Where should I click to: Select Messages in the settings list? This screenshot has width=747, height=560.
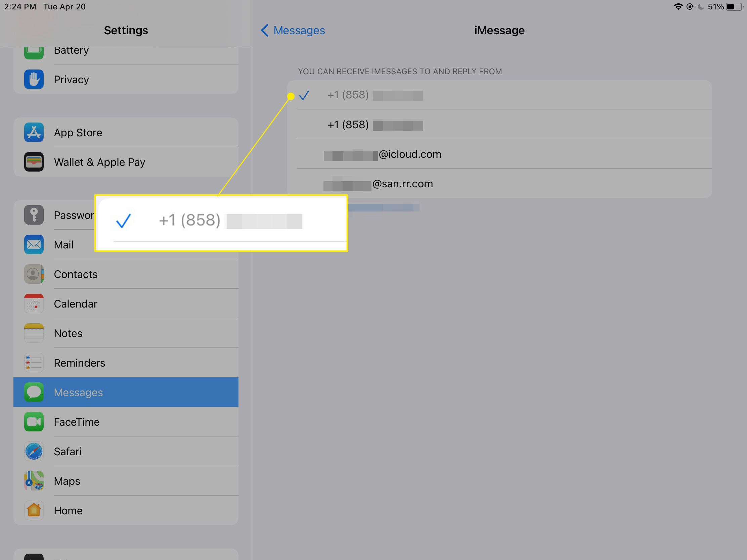pyautogui.click(x=126, y=392)
